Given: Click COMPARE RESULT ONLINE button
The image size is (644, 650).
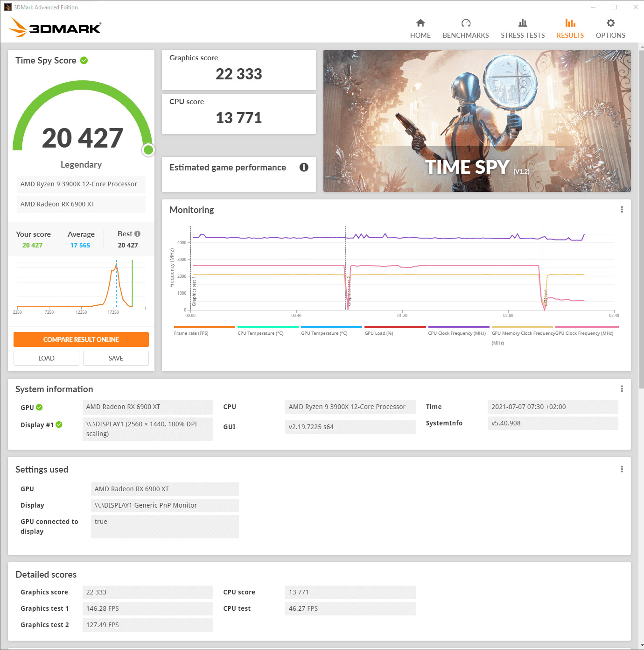Looking at the screenshot, I should [x=81, y=339].
